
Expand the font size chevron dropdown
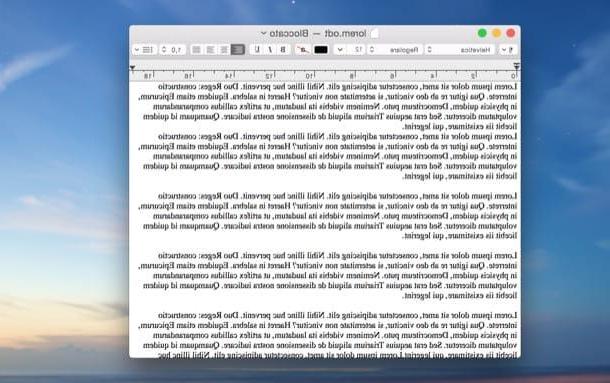point(340,50)
